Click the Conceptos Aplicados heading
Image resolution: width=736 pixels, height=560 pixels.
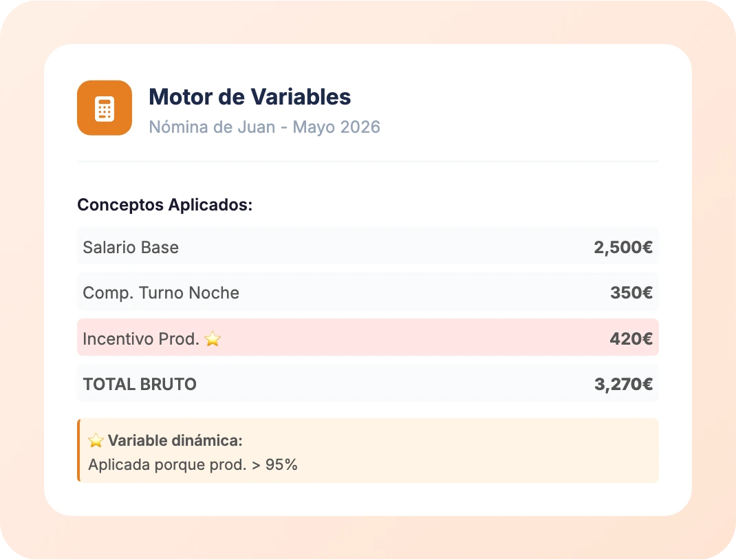[x=165, y=205]
